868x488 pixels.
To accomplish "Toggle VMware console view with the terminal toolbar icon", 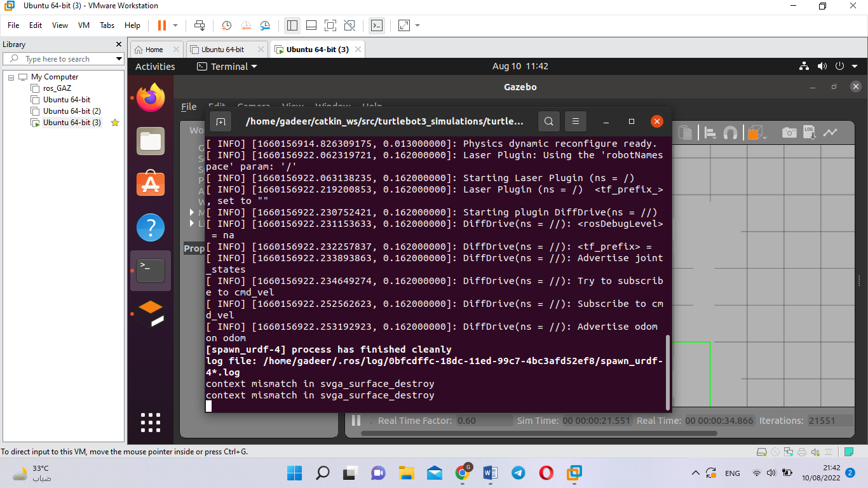I will tap(376, 25).
